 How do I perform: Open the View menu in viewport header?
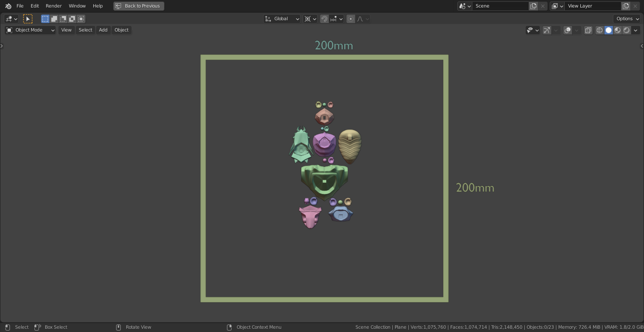[x=66, y=30]
